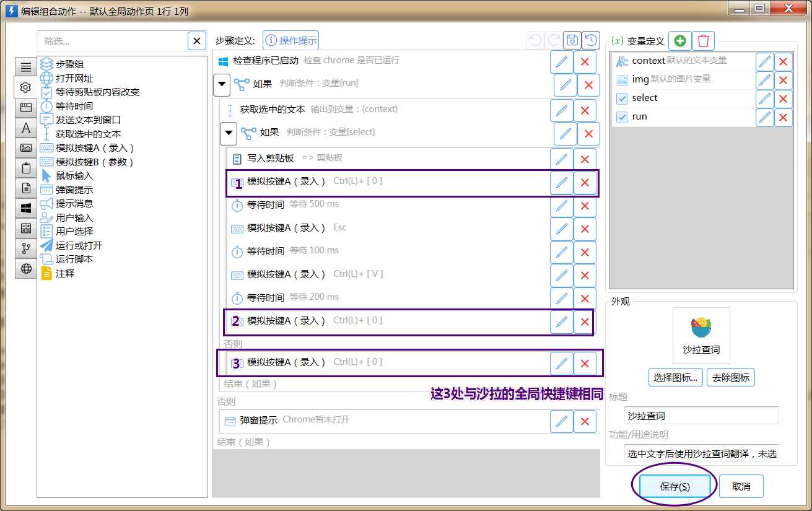Edit the 等待 500 ms step

click(x=562, y=206)
